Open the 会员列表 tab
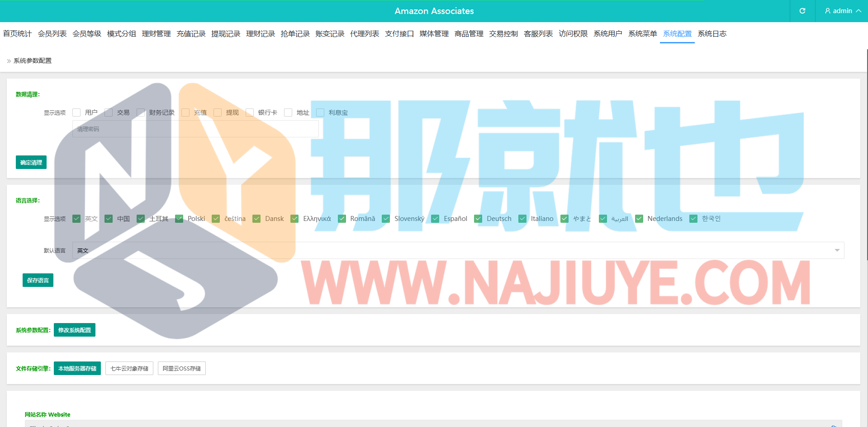Image resolution: width=868 pixels, height=427 pixels. 52,34
